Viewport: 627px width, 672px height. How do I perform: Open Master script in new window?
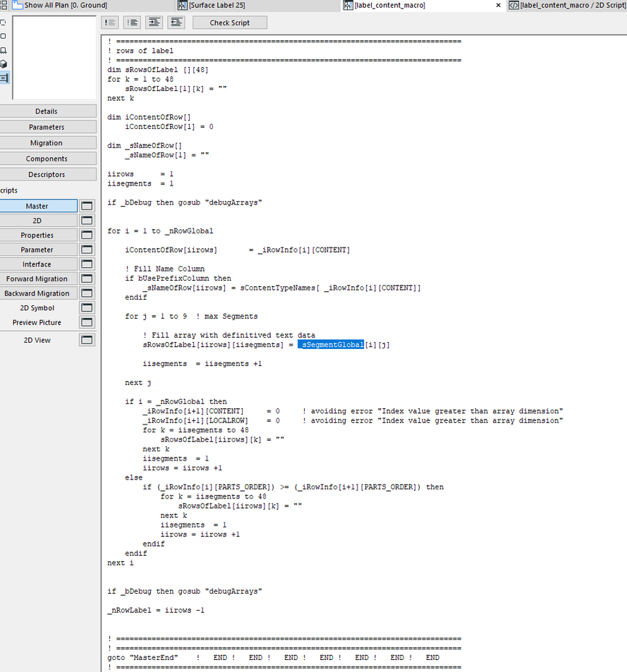point(87,206)
